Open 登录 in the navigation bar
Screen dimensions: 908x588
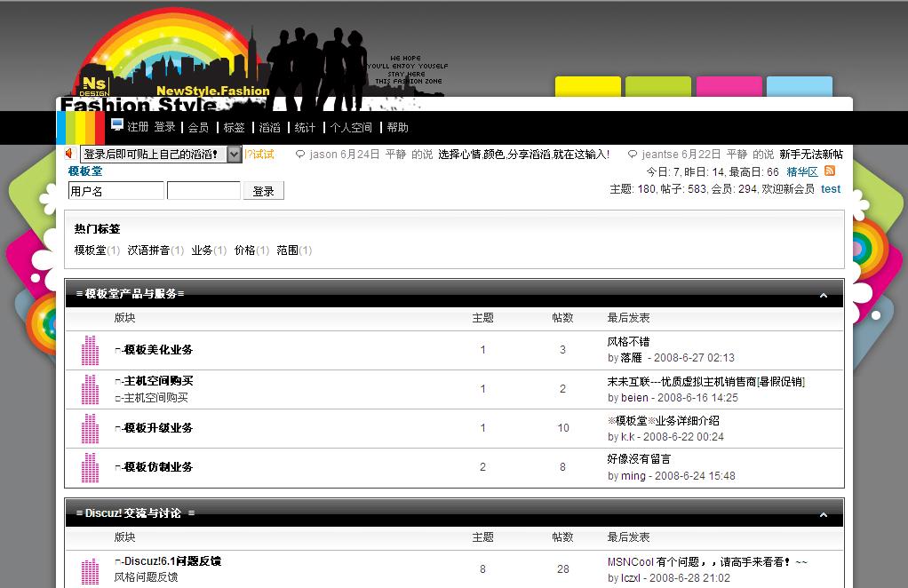click(x=164, y=127)
